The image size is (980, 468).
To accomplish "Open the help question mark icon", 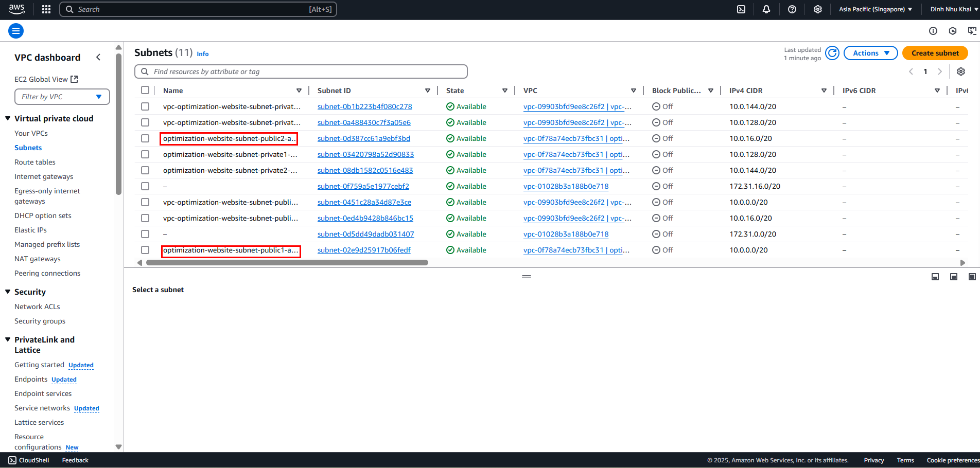I will [792, 9].
